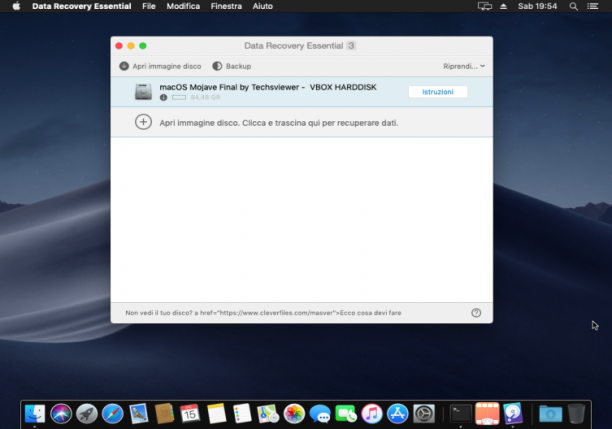Open the Modifica menu
This screenshot has width=612, height=429.
click(183, 6)
